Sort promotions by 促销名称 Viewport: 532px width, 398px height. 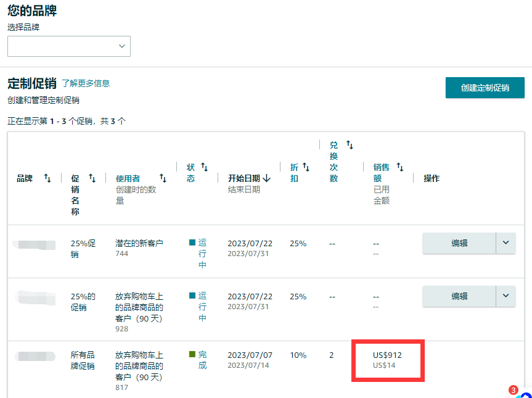pos(92,177)
